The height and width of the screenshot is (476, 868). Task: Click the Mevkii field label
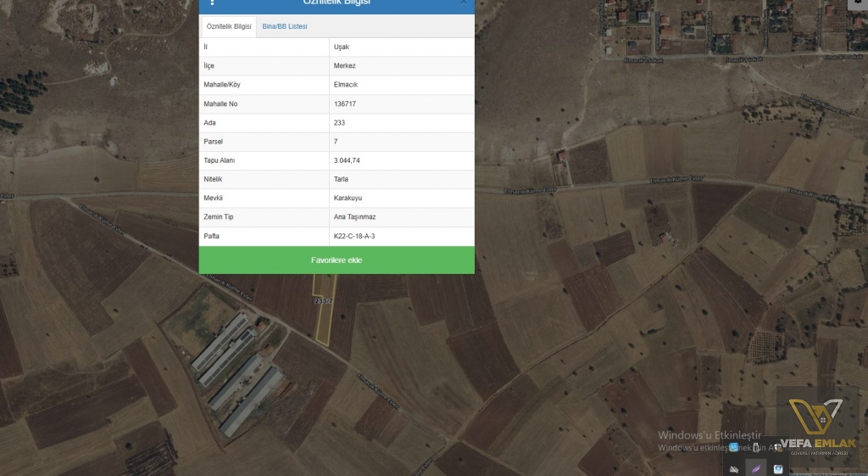pos(213,199)
